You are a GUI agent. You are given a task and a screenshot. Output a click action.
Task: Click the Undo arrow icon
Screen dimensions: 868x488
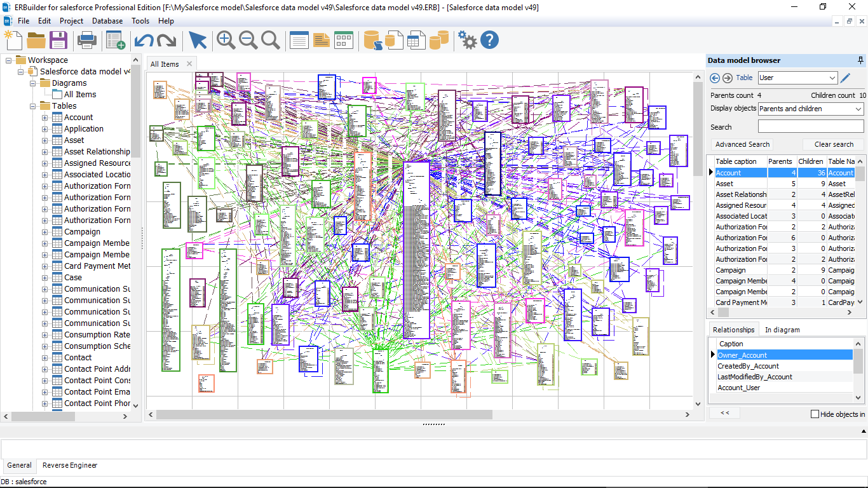(x=144, y=40)
